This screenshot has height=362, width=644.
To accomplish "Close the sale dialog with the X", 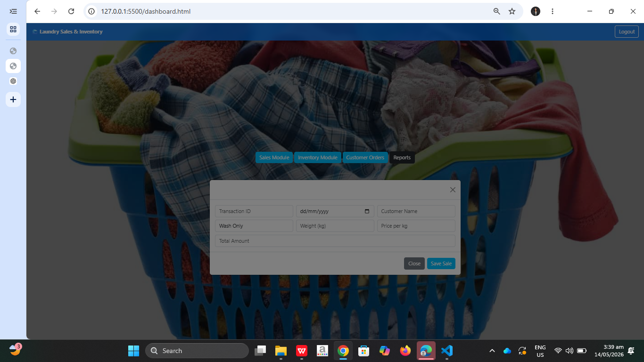I will [453, 189].
